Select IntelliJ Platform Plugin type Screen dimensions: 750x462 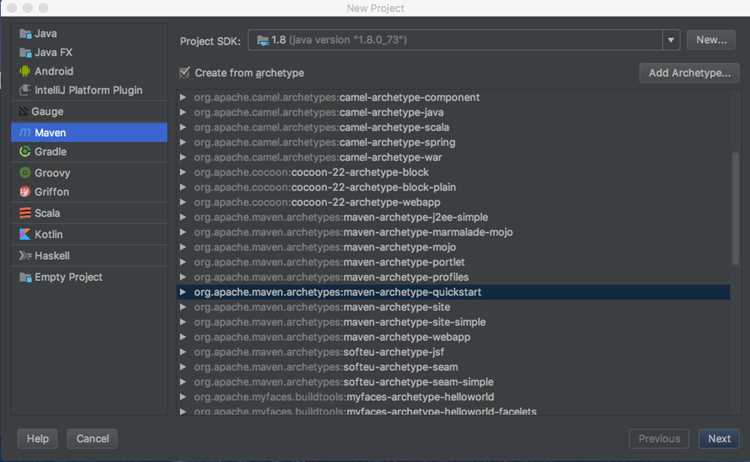pyautogui.click(x=89, y=90)
